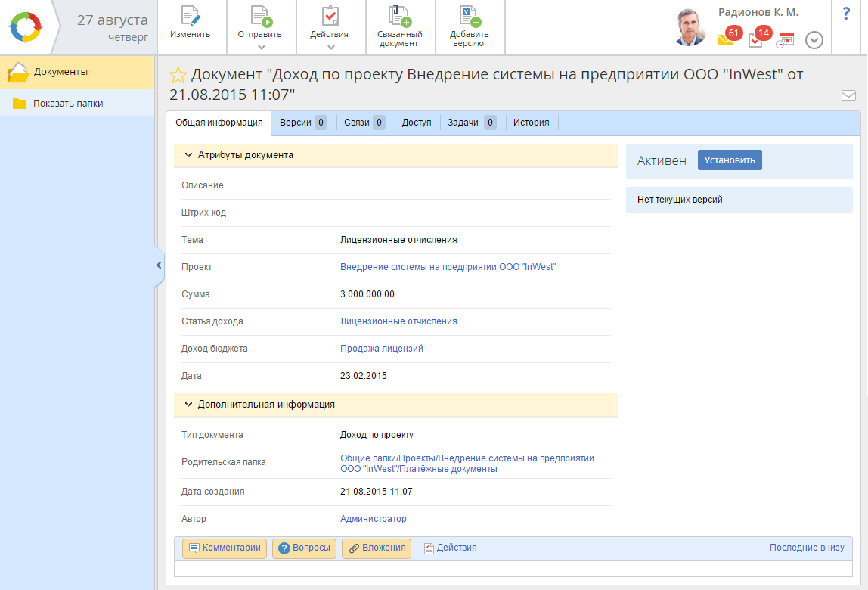Toggle the favorite star for document
The width and height of the screenshot is (868, 590).
click(178, 75)
